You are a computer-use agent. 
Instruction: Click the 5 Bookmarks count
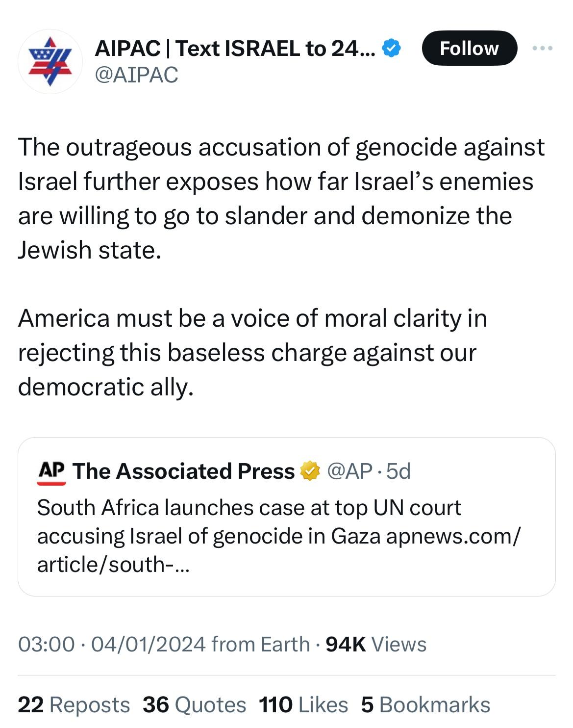coord(425,705)
